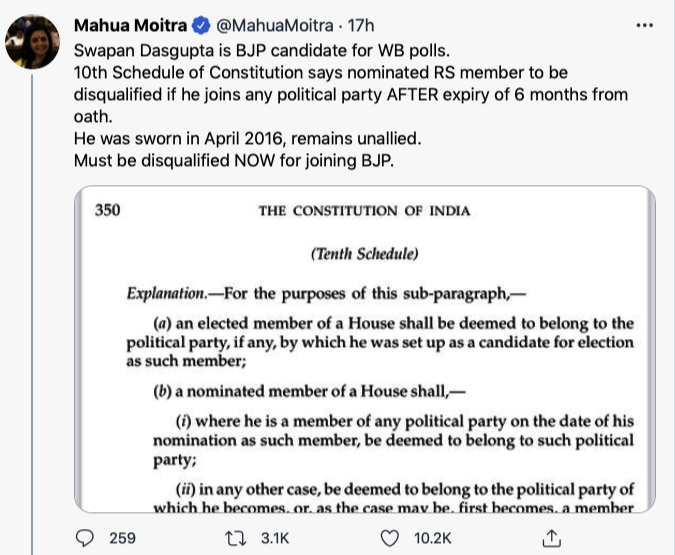Click the thread line below the avatar

pos(32,300)
